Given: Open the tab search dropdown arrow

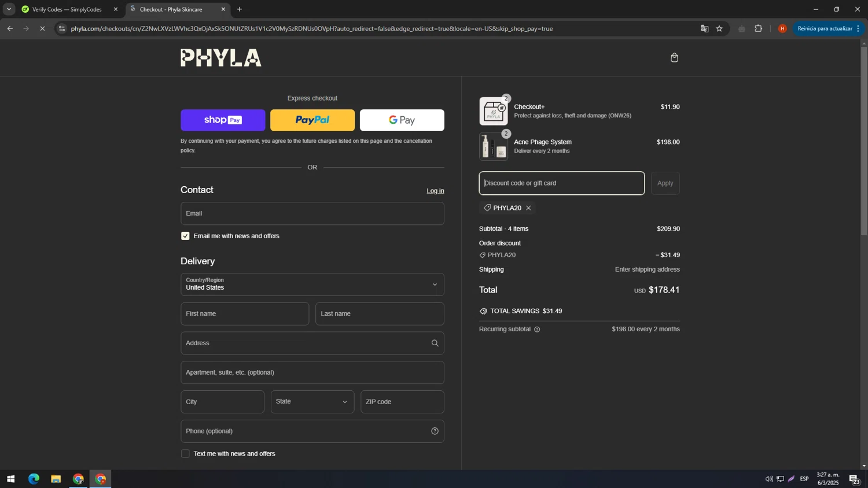Looking at the screenshot, I should (x=9, y=9).
